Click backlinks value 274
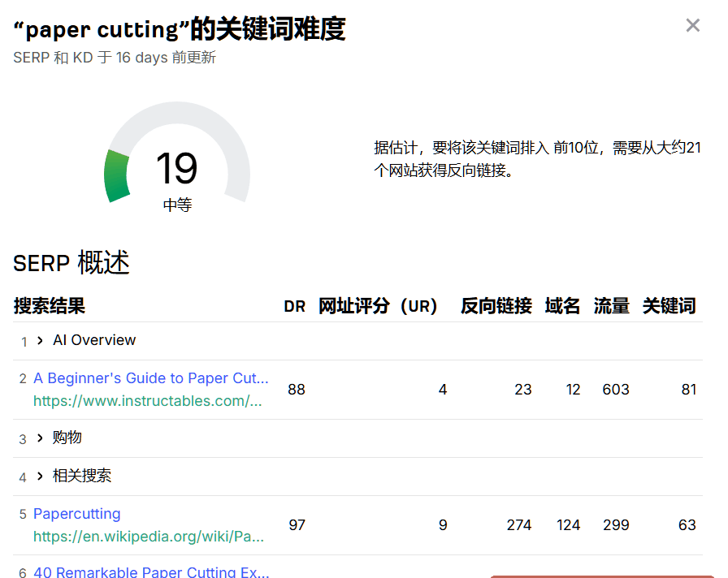The image size is (728, 578). click(x=518, y=525)
